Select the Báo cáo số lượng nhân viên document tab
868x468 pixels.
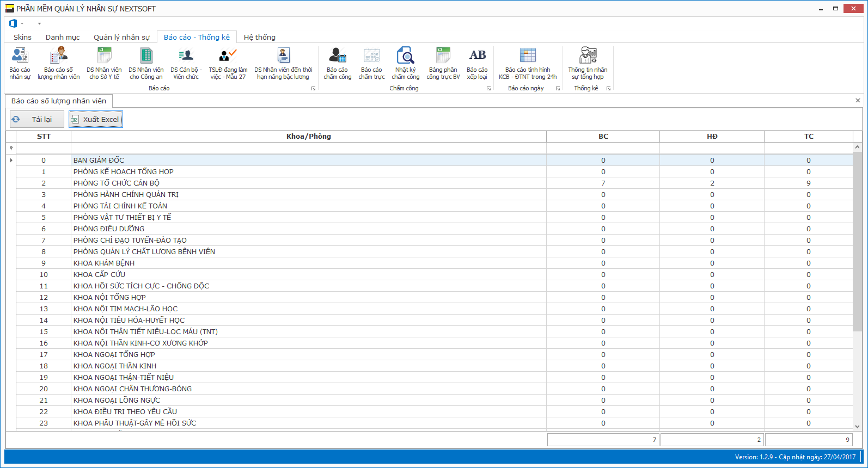59,101
